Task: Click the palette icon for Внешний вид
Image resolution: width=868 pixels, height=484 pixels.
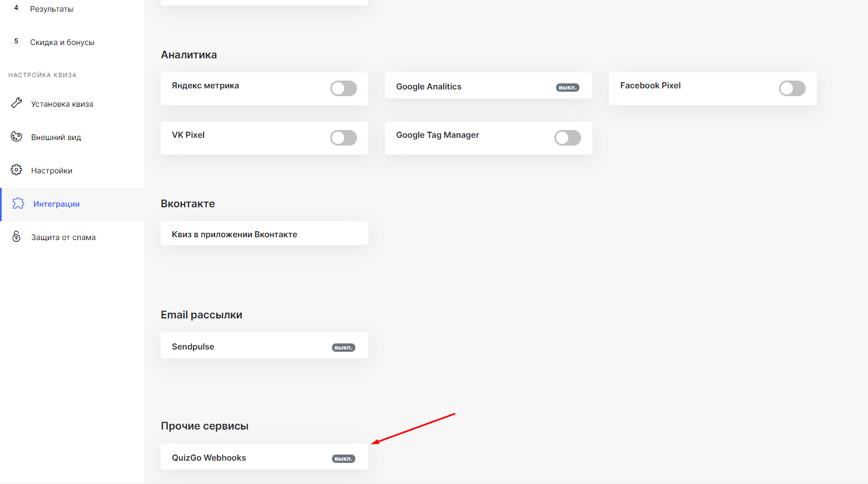Action: (17, 137)
